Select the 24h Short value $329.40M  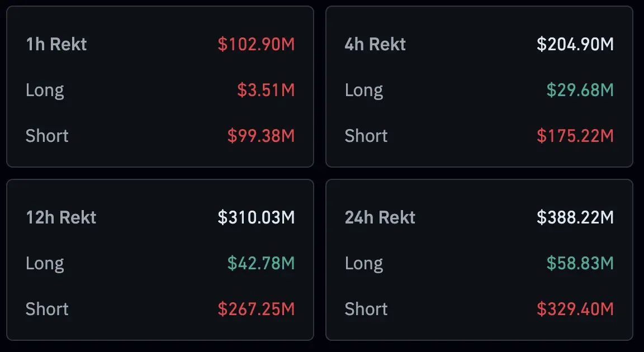click(575, 309)
